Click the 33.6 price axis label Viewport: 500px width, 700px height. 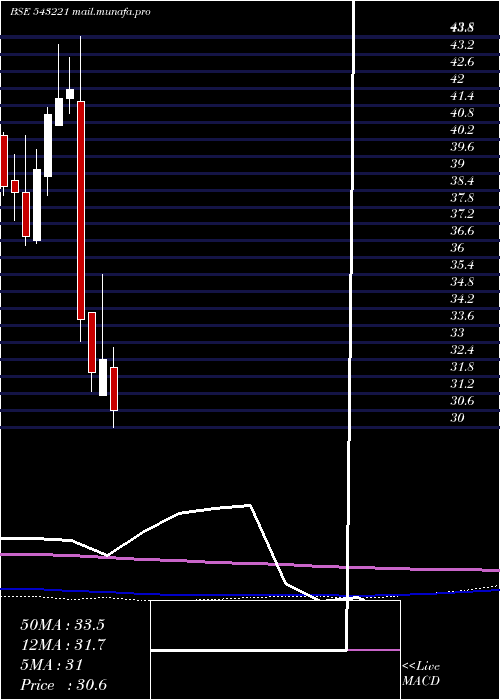pyautogui.click(x=462, y=316)
